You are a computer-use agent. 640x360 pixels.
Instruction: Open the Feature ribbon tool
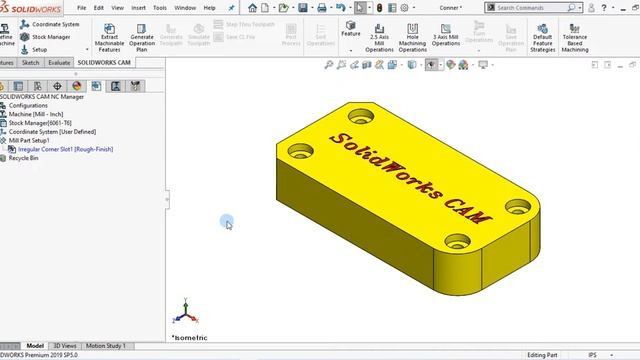tap(351, 29)
